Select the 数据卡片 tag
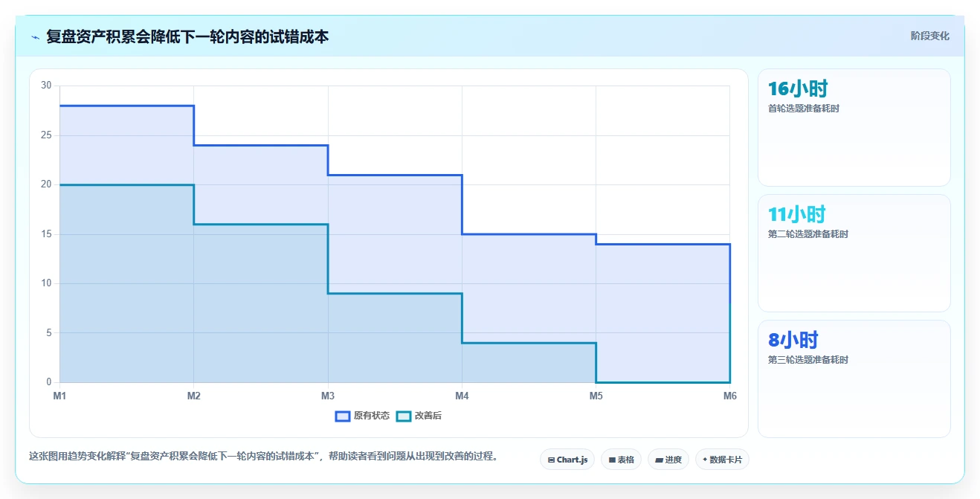This screenshot has height=499, width=980. pos(722,460)
